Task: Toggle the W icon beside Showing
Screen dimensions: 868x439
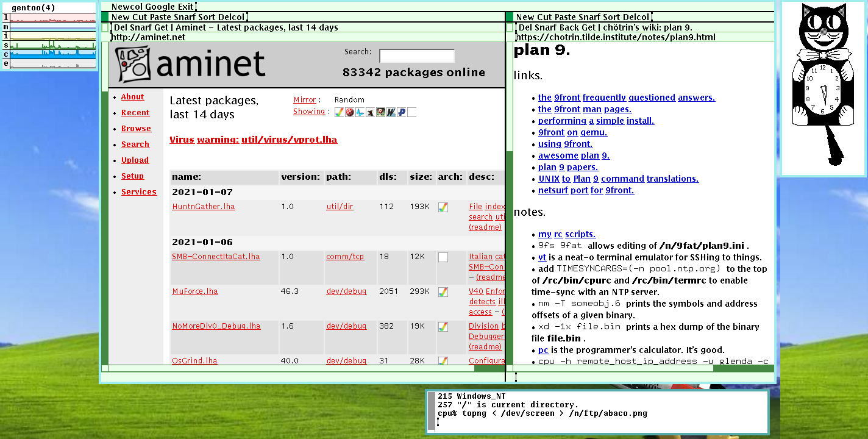Action: click(391, 112)
